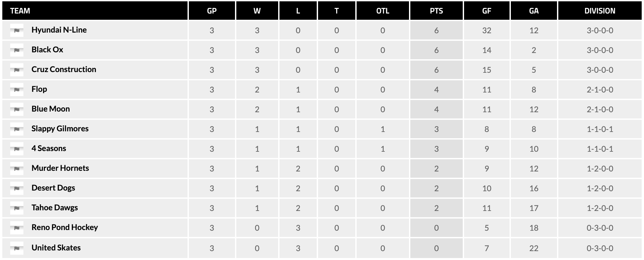
Task: Sort by the TEAM column header
Action: click(20, 11)
